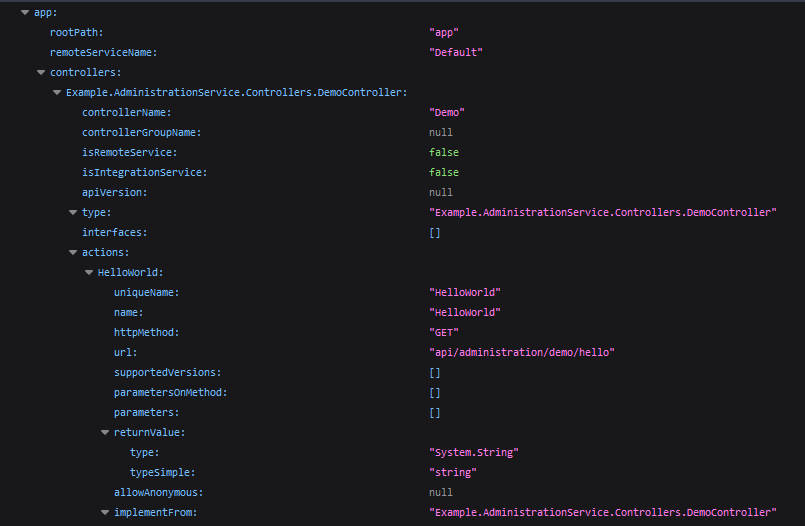Select the rootPath key
This screenshot has height=526, width=805.
click(76, 33)
